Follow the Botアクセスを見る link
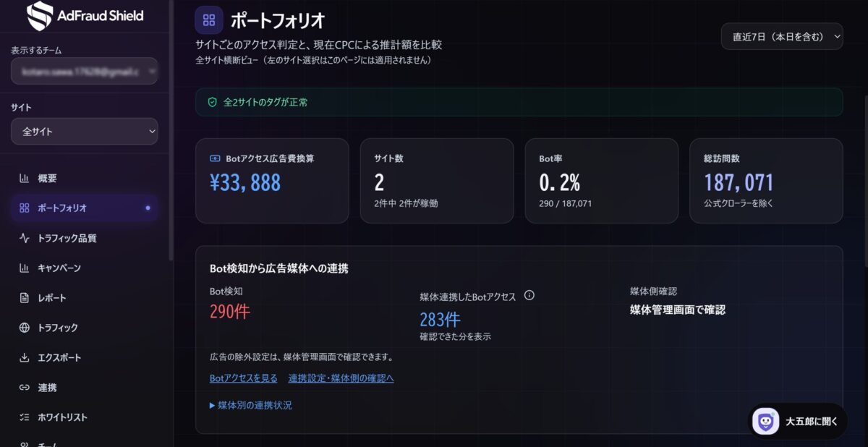This screenshot has height=447, width=868. pyautogui.click(x=244, y=378)
